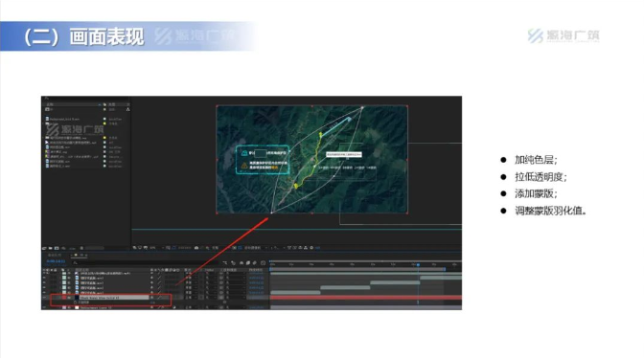Click the slide bullet text '调整蒙版羽化值'
Image resolution: width=644 pixels, height=358 pixels.
point(549,211)
